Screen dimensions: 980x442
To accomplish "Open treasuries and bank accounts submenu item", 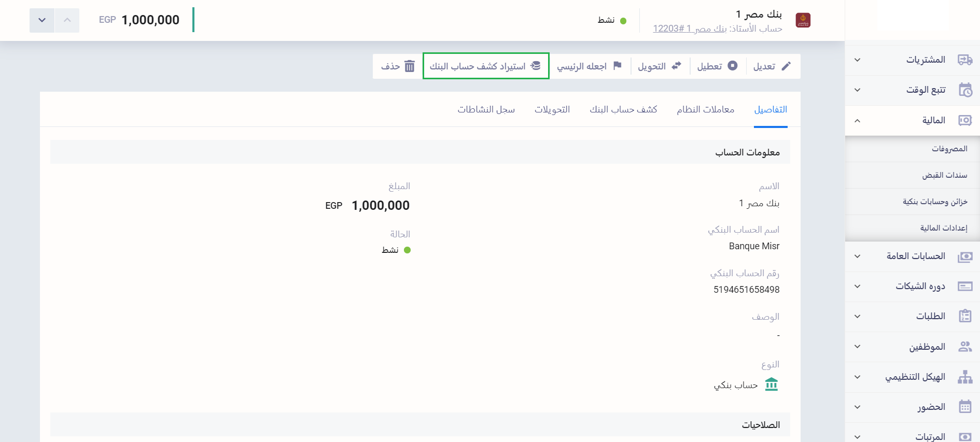I will pos(935,202).
